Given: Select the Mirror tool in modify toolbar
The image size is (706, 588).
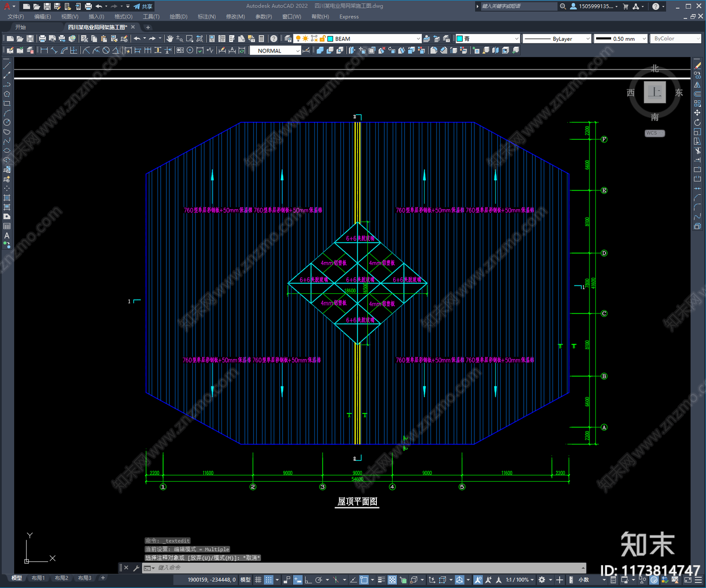Looking at the screenshot, I should coord(697,85).
